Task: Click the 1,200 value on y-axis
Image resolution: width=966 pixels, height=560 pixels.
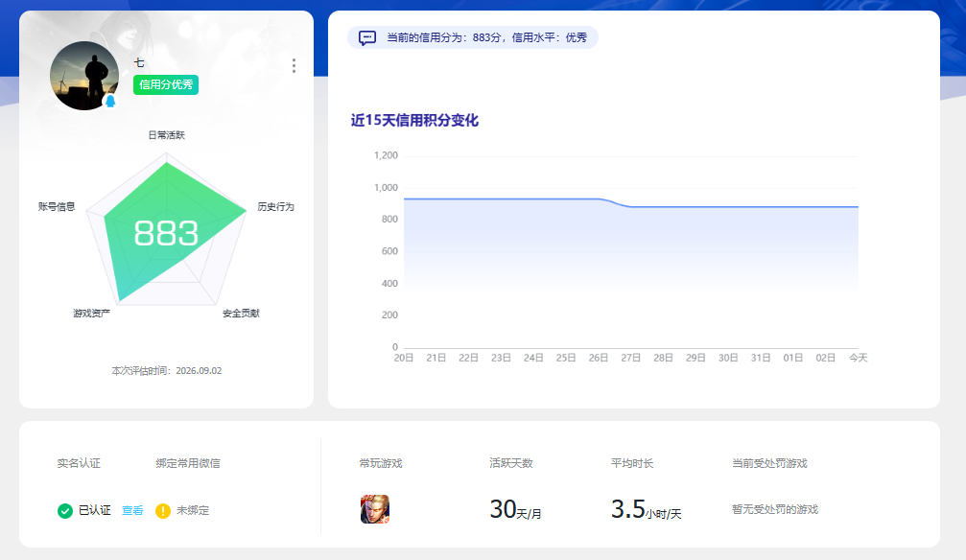Action: click(386, 155)
